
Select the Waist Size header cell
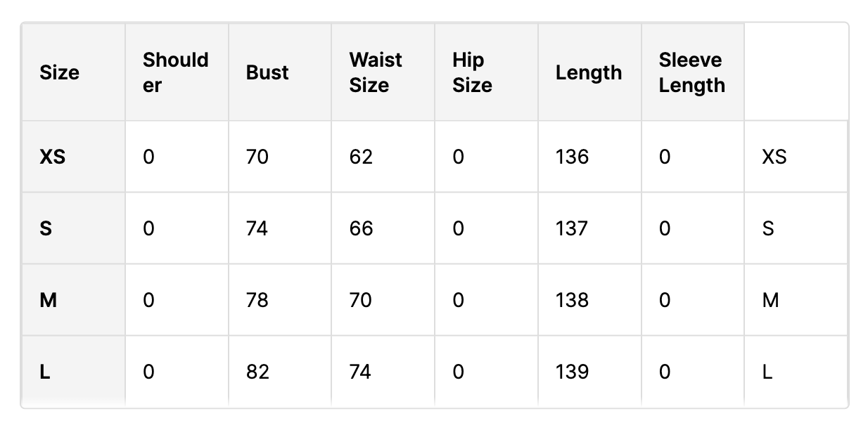[x=383, y=72]
